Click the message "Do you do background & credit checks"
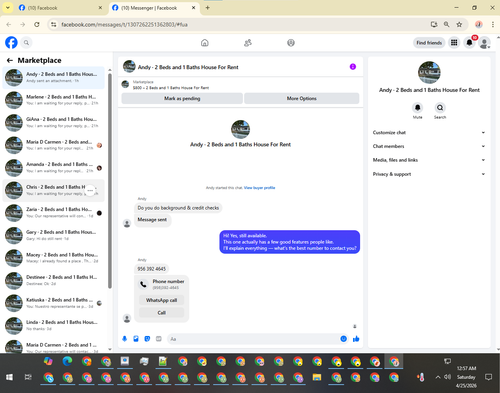Image resolution: width=500 pixels, height=393 pixels. pos(178,208)
